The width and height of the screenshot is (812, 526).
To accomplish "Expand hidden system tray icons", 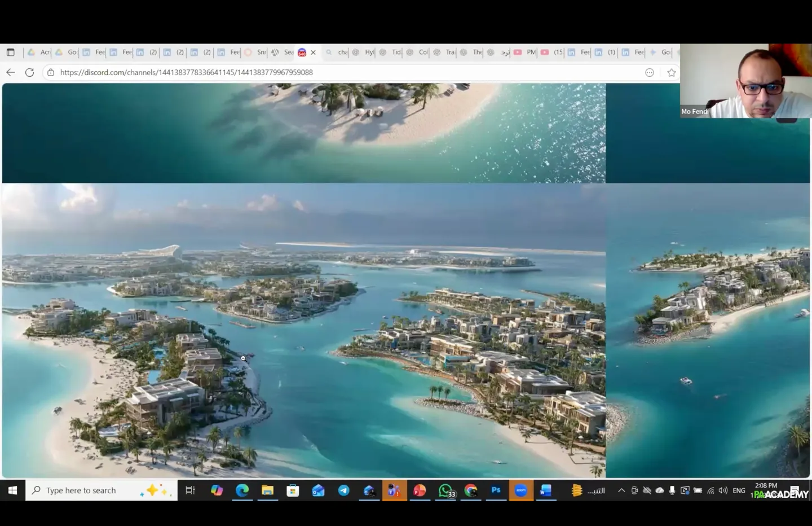I will pyautogui.click(x=621, y=490).
